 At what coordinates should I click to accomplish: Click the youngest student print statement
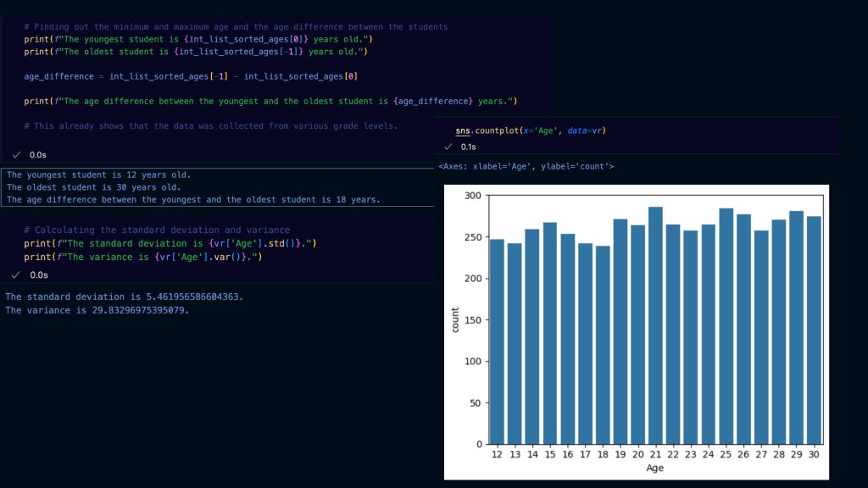198,40
